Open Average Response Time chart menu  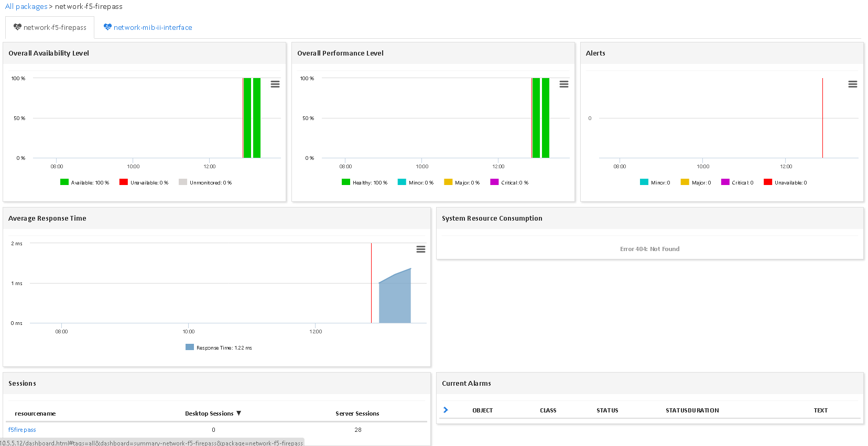(420, 249)
